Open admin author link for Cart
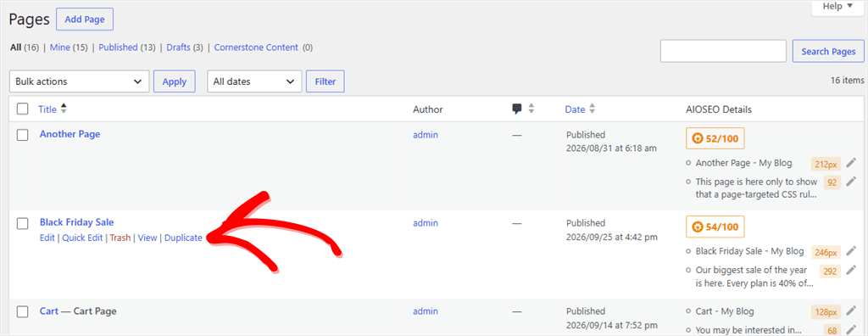The image size is (868, 336). tap(426, 311)
